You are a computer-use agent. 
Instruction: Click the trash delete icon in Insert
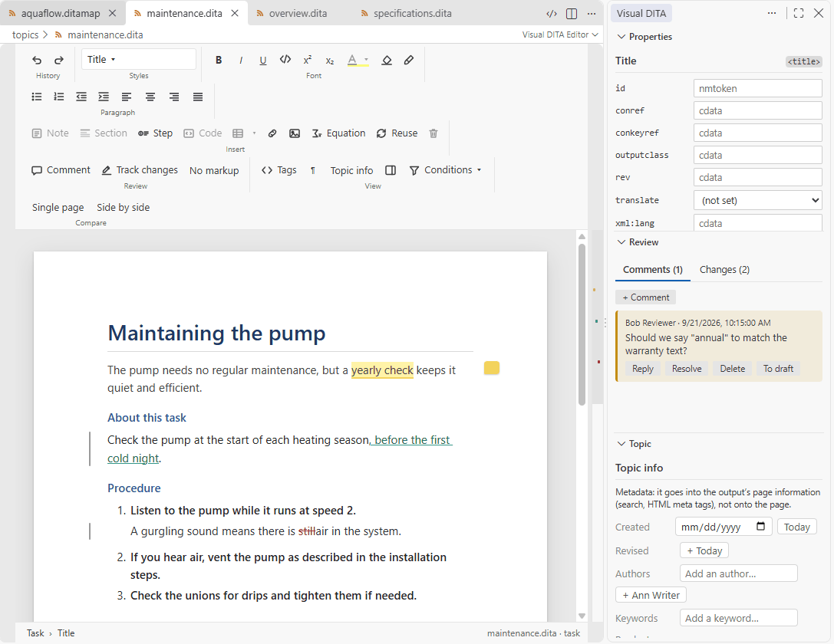(x=433, y=133)
